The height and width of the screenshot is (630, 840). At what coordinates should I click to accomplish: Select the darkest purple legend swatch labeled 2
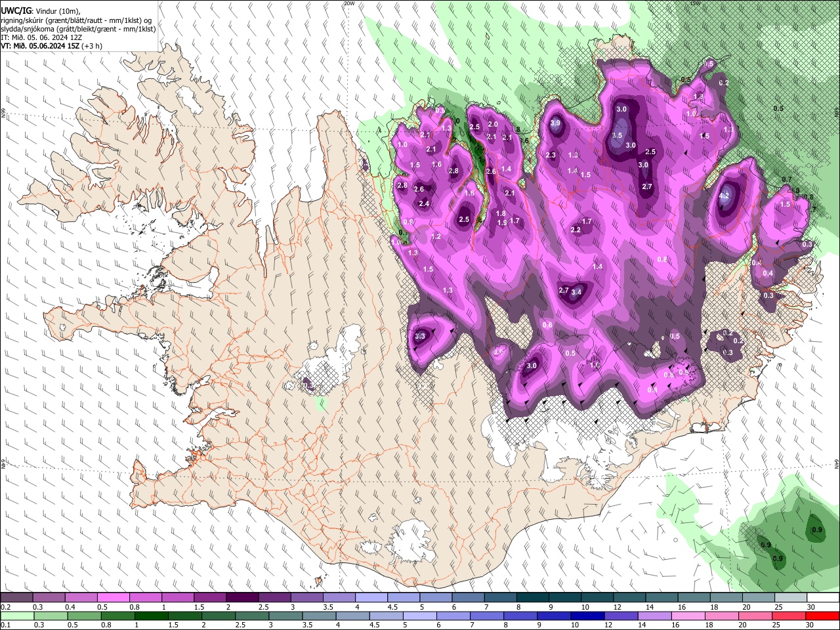(242, 597)
